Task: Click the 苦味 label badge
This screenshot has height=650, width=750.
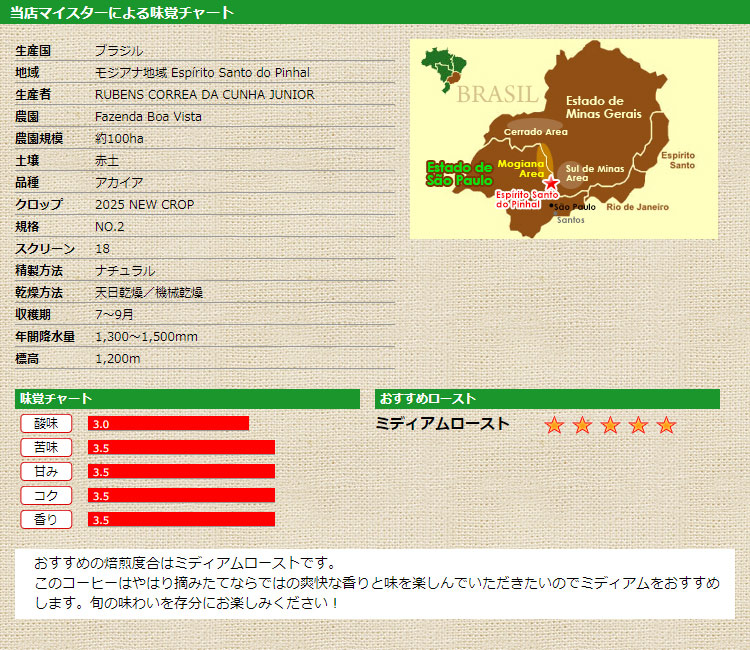Action: (x=46, y=447)
